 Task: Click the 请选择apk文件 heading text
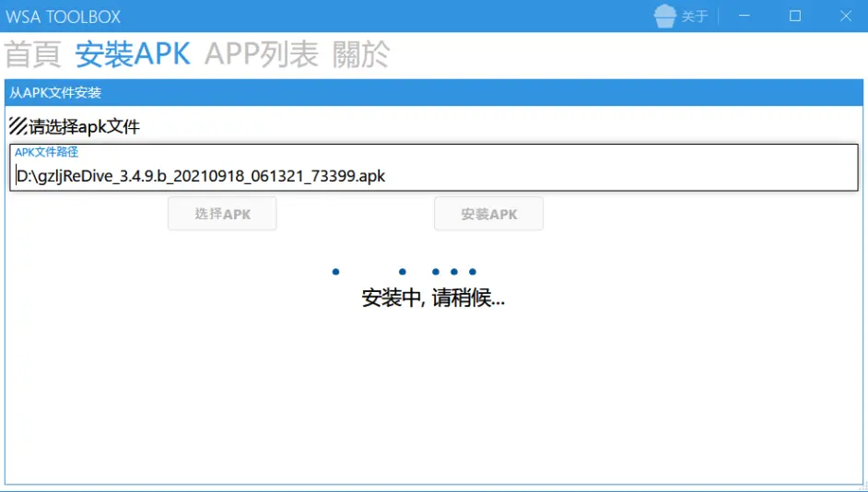(85, 126)
